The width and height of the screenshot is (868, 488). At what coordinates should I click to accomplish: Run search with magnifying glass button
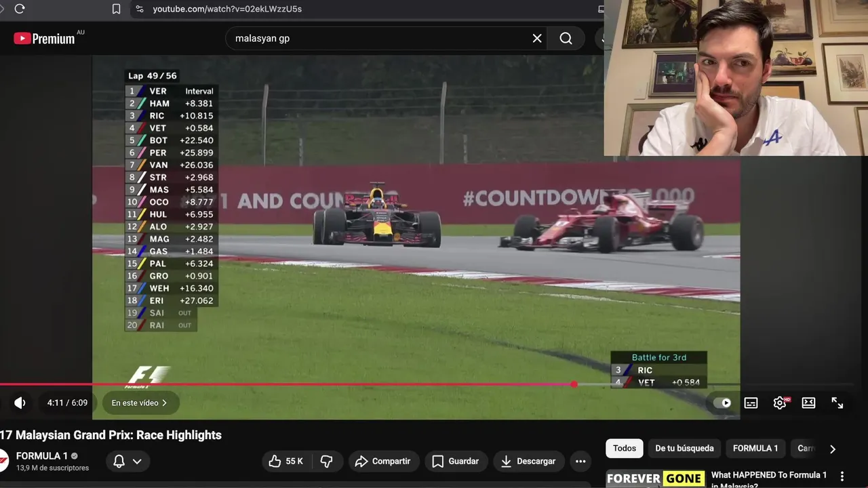(x=566, y=38)
